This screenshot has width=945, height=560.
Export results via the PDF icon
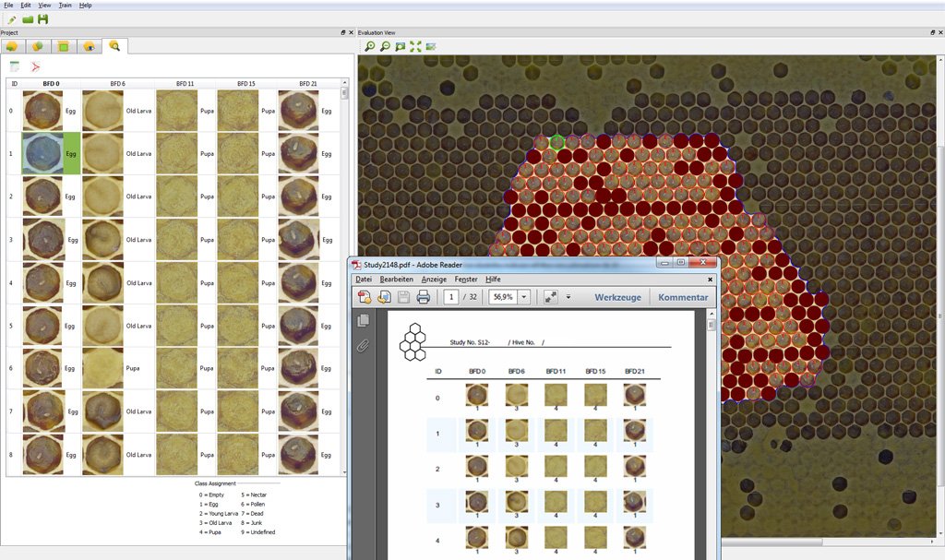[x=36, y=66]
